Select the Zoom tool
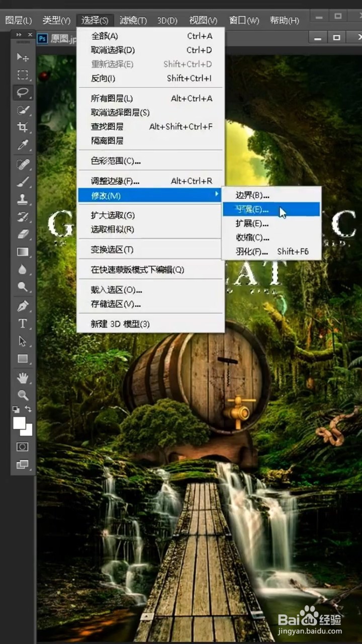 pos(23,395)
